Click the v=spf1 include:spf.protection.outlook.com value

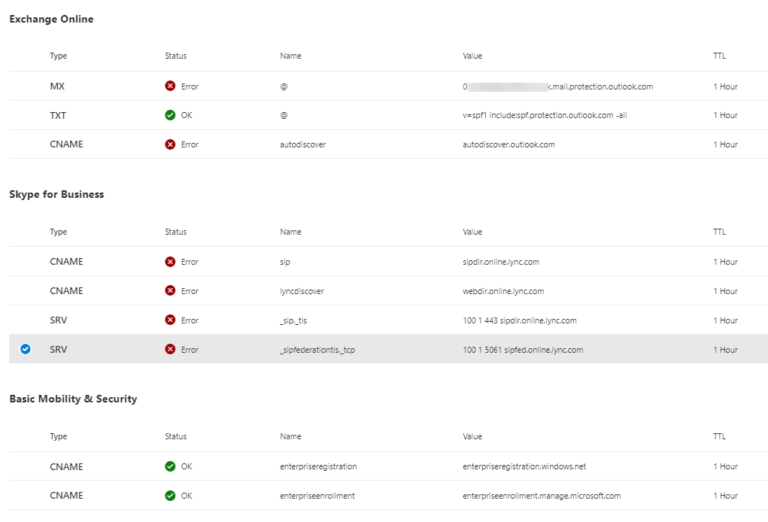545,115
